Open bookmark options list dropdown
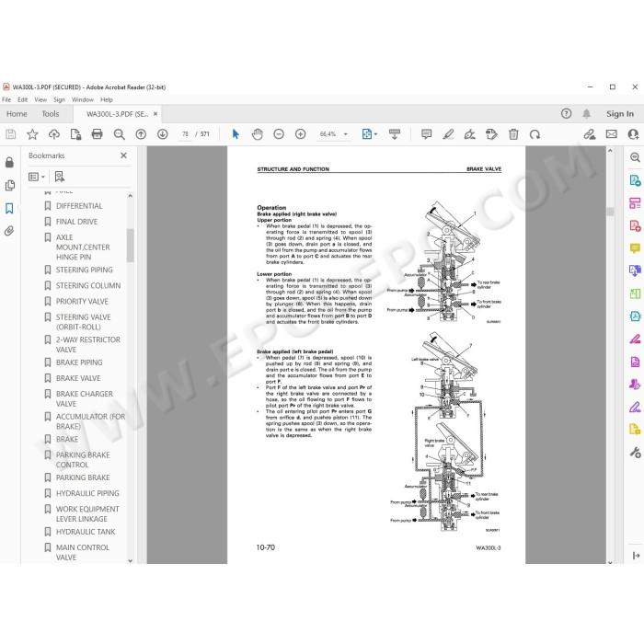Screen dimensions: 644x644 click(x=37, y=177)
